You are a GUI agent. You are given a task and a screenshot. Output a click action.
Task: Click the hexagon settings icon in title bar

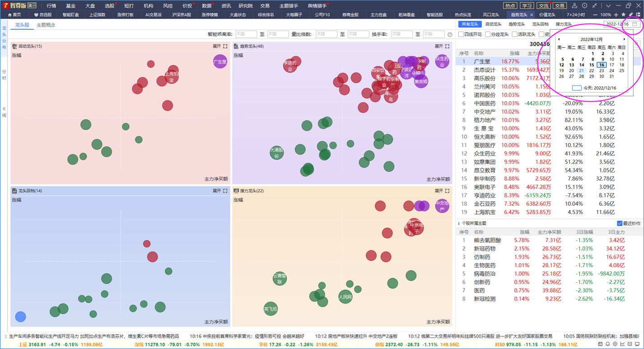point(584,6)
